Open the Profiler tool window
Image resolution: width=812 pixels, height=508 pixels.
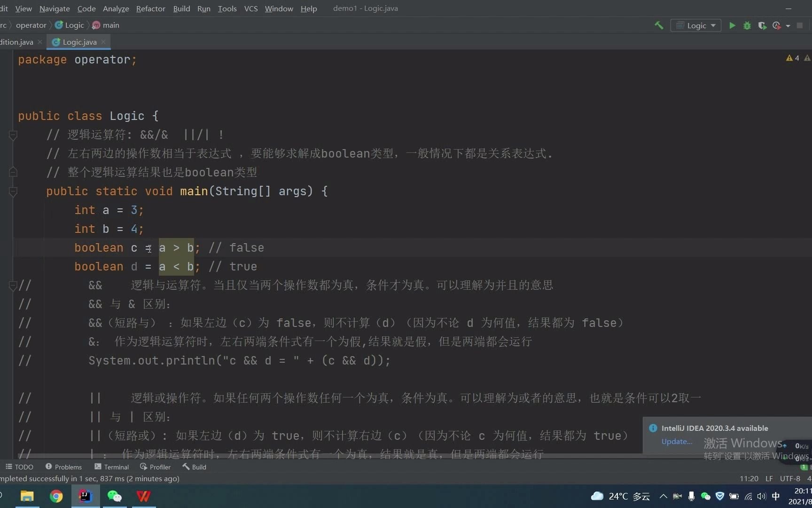(156, 467)
